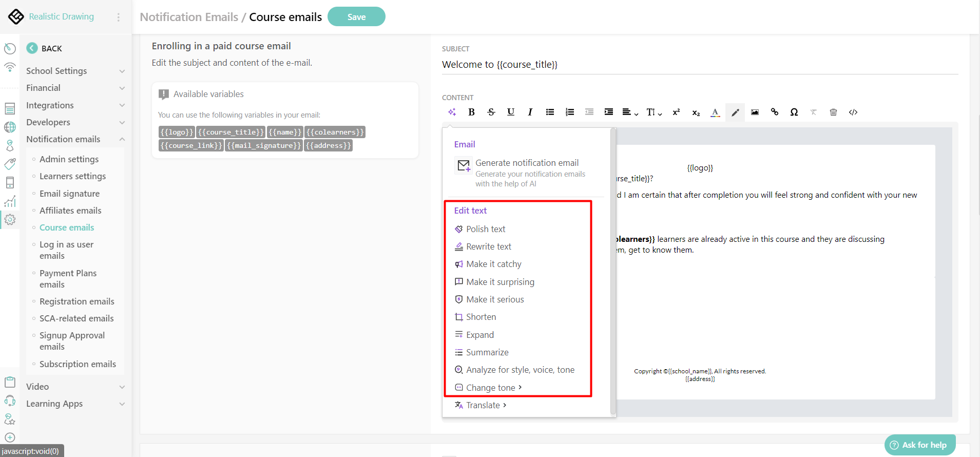Viewport: 980px width, 457px height.
Task: Insert a link using the toolbar
Action: 774,112
